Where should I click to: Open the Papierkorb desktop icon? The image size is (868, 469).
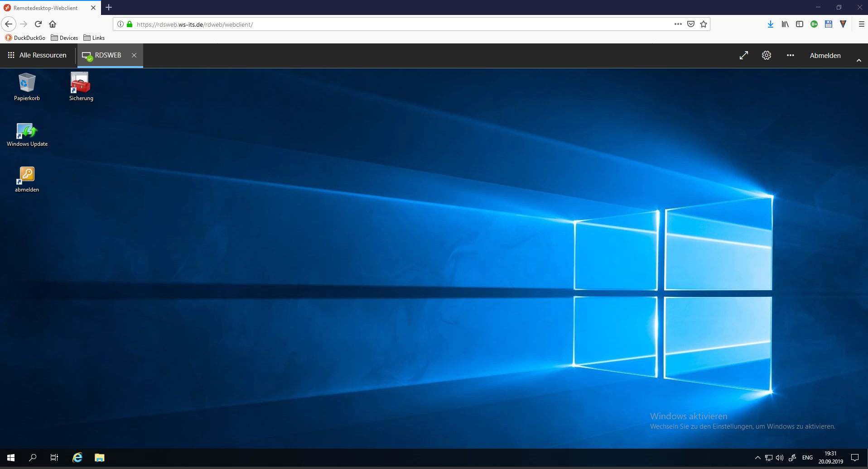click(27, 87)
